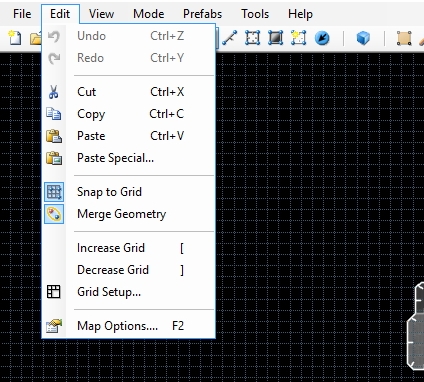Open the Help menu

(300, 14)
